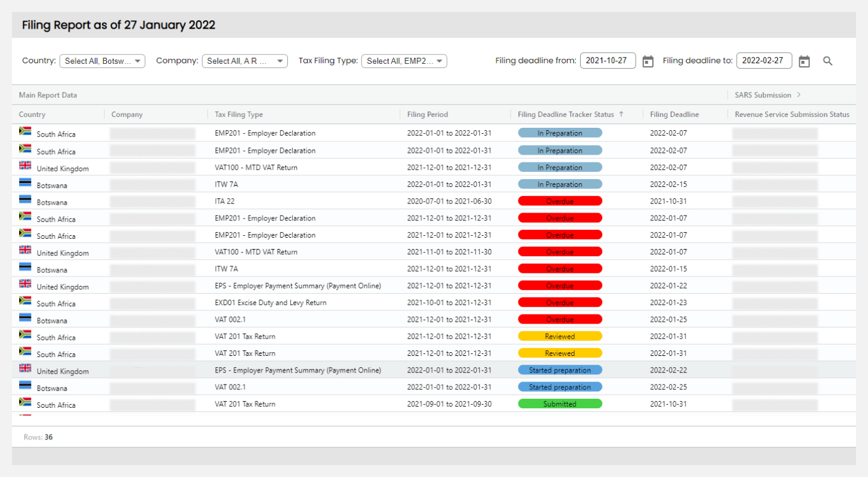Click Botswana country name in the ITA 22 row
The width and height of the screenshot is (868, 477).
pos(52,202)
